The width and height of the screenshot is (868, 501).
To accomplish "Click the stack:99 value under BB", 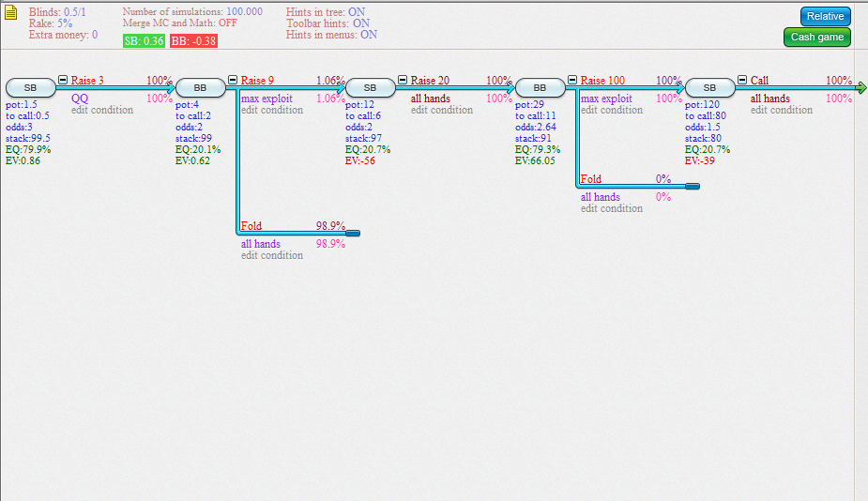I will tap(193, 139).
